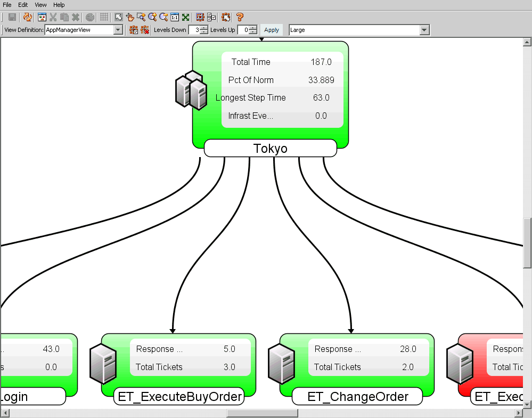Image resolution: width=532 pixels, height=418 pixels.
Task: Open the View Definition dropdown
Action: pos(118,30)
